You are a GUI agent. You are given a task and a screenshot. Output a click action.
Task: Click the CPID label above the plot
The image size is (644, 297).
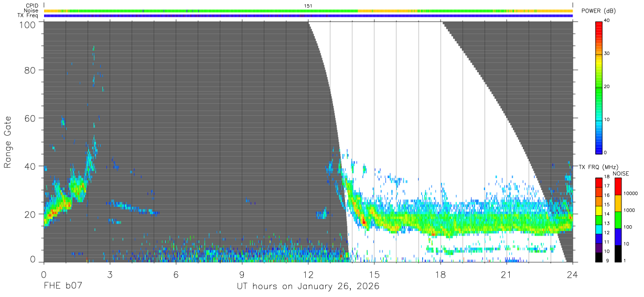pos(32,6)
